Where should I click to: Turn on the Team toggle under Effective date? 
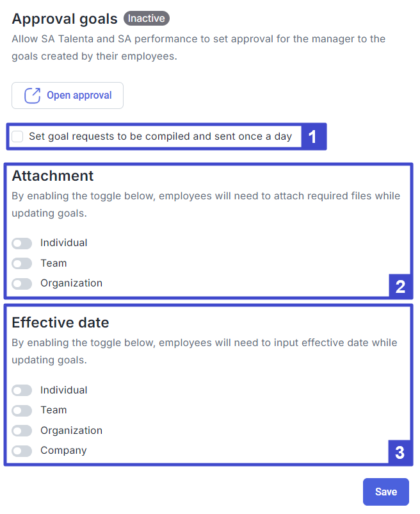(x=22, y=410)
